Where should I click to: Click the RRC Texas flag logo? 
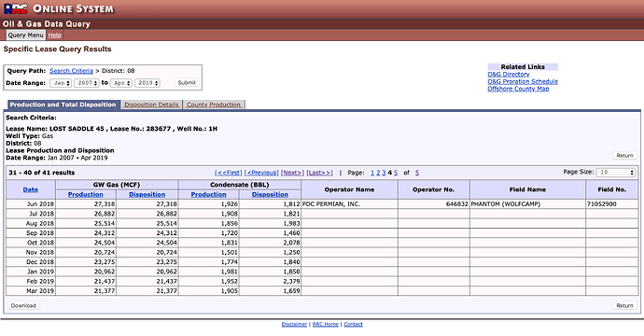pyautogui.click(x=16, y=8)
